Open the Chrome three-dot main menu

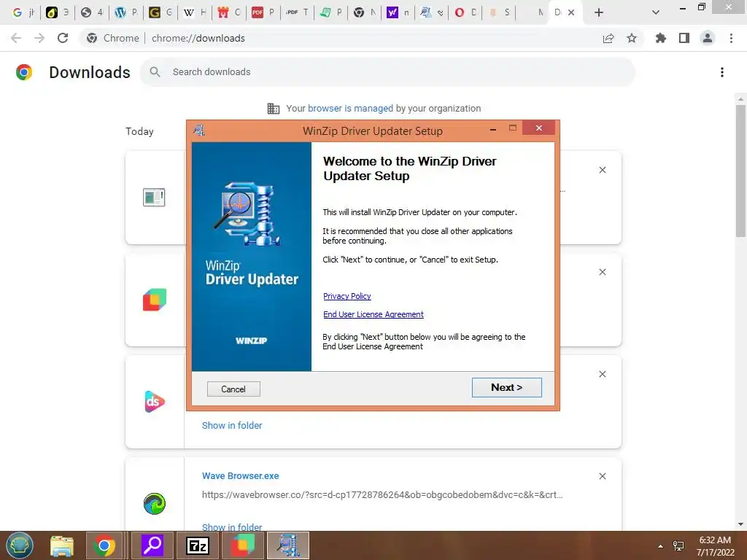(731, 38)
